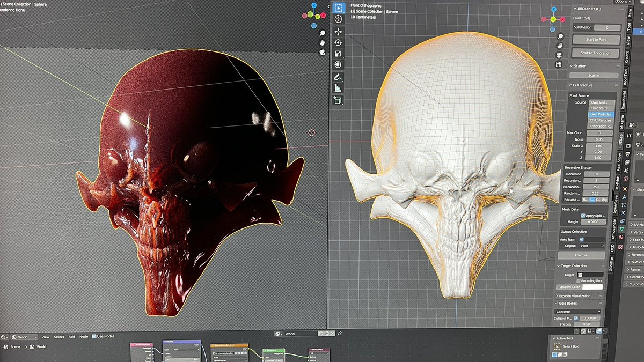Image resolution: width=644 pixels, height=362 pixels.
Task: Click zoom magnifier icon in right viewport
Action: (x=560, y=36)
